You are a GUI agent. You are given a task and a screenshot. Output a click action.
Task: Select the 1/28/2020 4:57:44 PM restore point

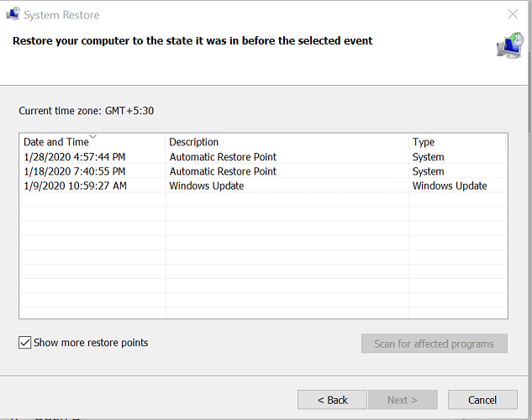click(x=263, y=157)
